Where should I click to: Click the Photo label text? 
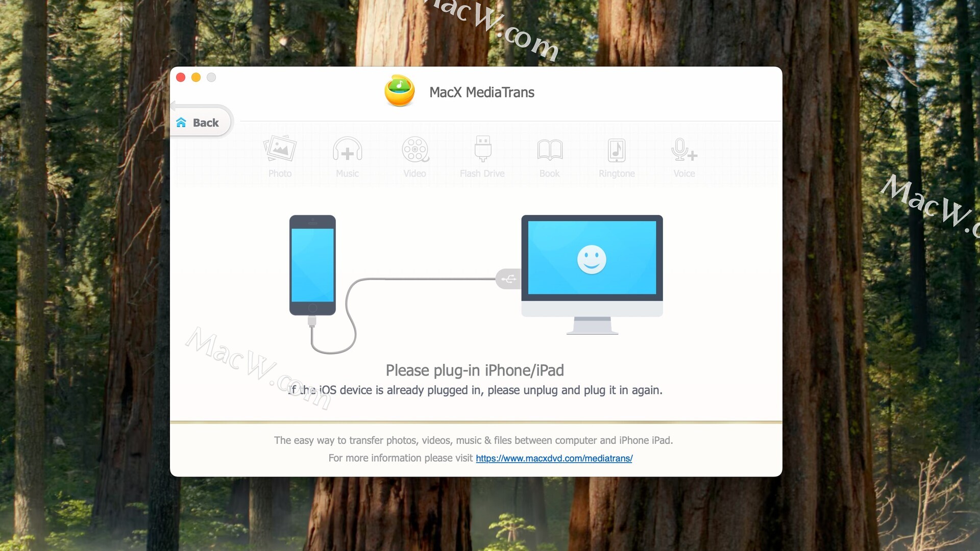point(280,173)
